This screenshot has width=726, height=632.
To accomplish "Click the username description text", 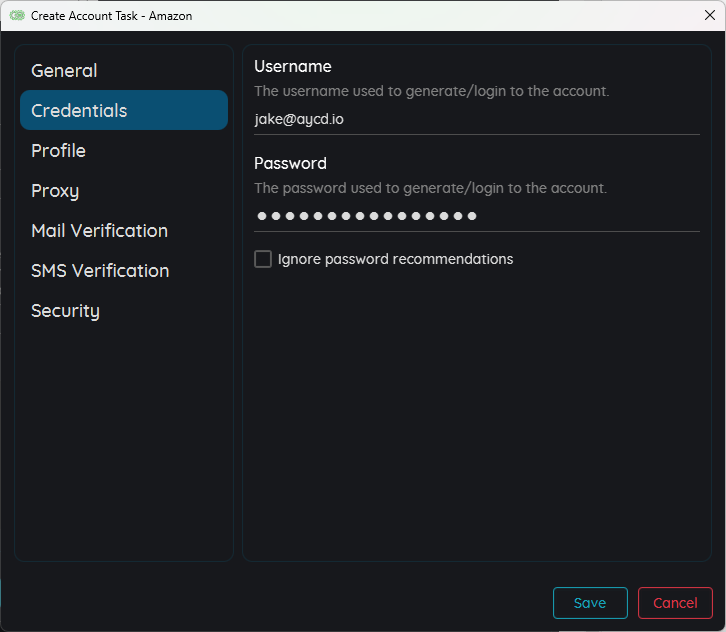I will coord(431,91).
